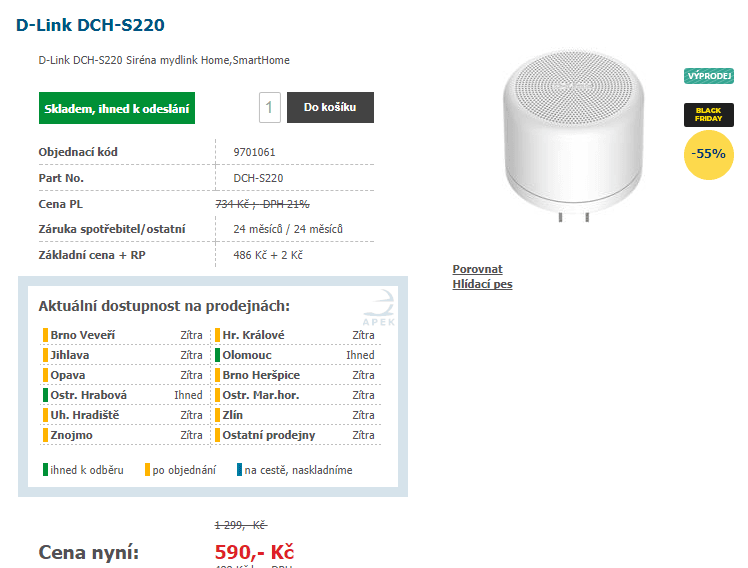Select the Opava store row

(123, 375)
